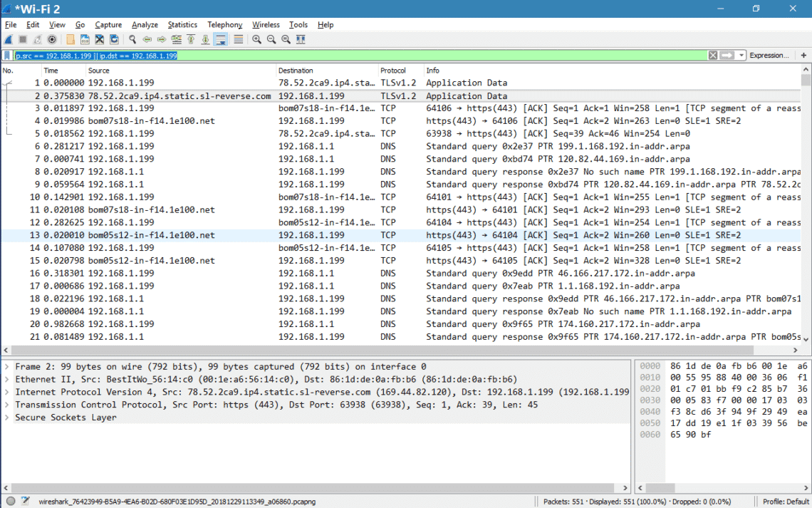Viewport: 812px width, 508px height.
Task: Open the Analyze menu
Action: click(145, 25)
